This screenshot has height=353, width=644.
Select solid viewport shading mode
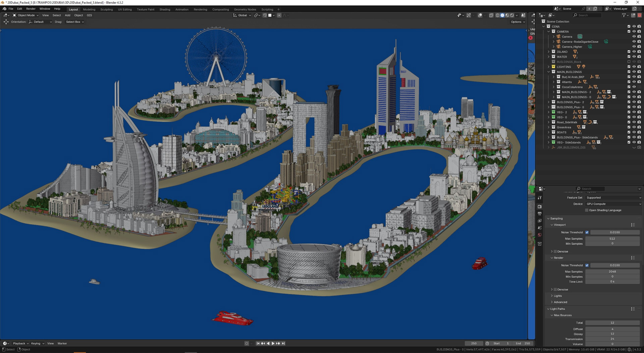502,15
